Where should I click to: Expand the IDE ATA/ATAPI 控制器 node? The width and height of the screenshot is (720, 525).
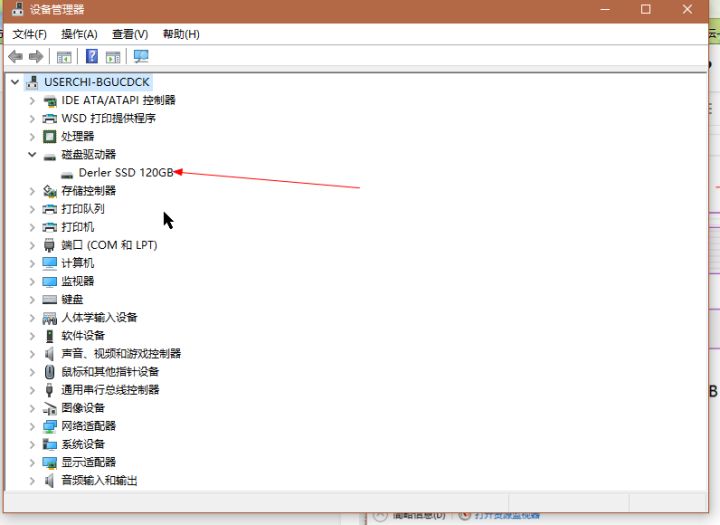tap(32, 100)
